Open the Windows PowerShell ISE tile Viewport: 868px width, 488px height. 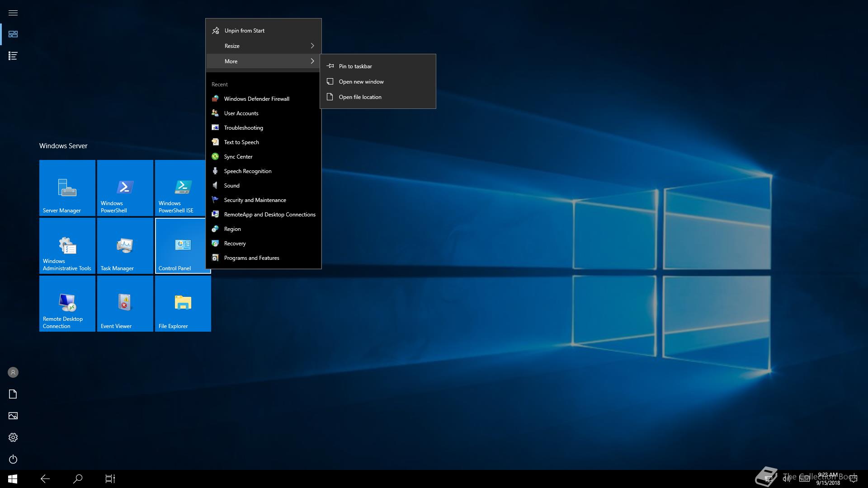click(180, 188)
